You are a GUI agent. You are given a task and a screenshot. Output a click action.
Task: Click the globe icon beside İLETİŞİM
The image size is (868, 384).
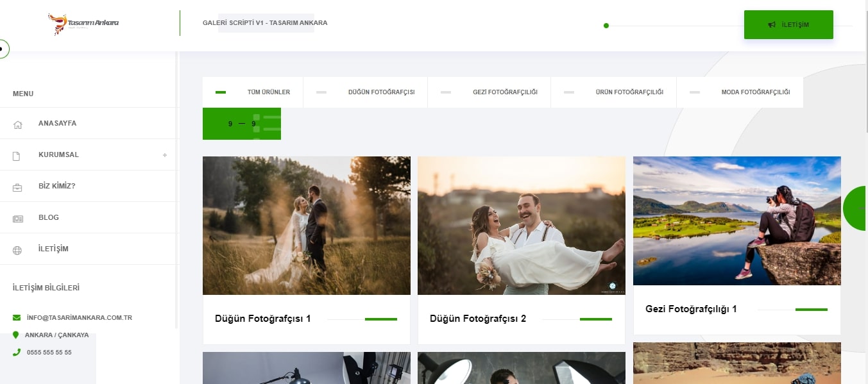[17, 249]
